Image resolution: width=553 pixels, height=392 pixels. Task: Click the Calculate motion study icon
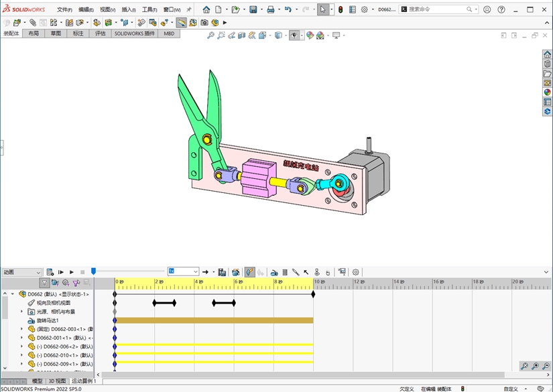[50, 272]
